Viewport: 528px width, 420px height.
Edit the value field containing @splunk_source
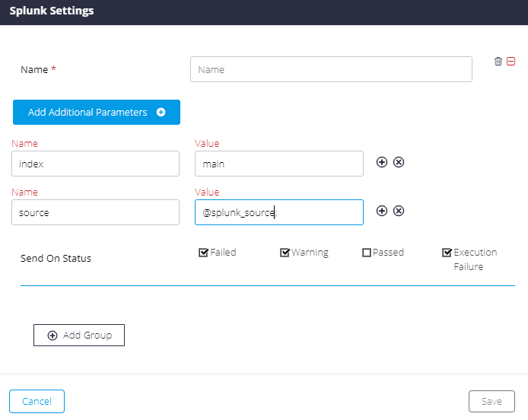coord(279,212)
